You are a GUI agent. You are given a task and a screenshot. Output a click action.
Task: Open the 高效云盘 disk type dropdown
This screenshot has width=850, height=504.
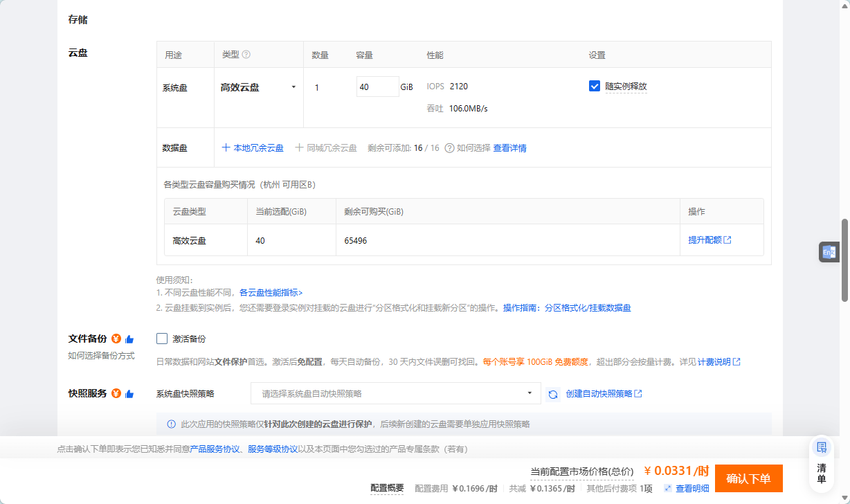(258, 87)
